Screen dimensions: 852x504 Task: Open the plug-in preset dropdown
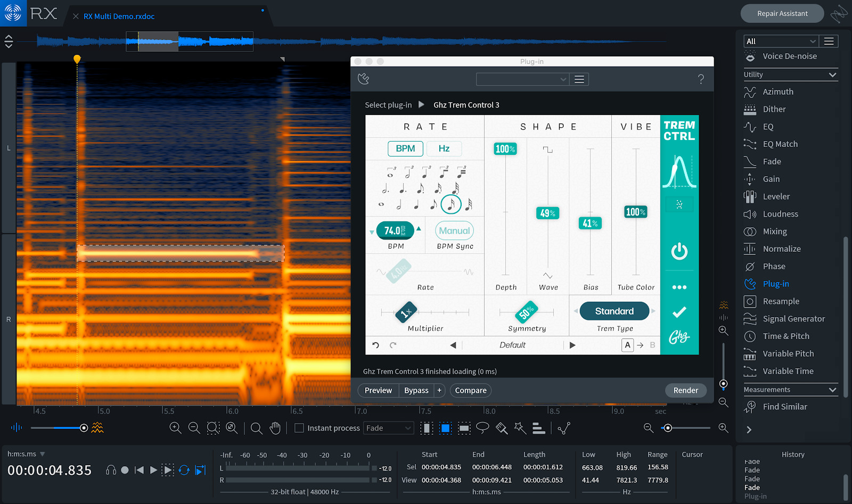click(x=522, y=79)
